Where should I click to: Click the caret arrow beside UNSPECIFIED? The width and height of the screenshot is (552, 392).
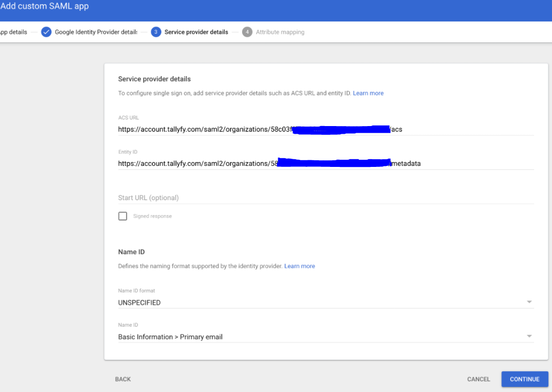tap(529, 301)
